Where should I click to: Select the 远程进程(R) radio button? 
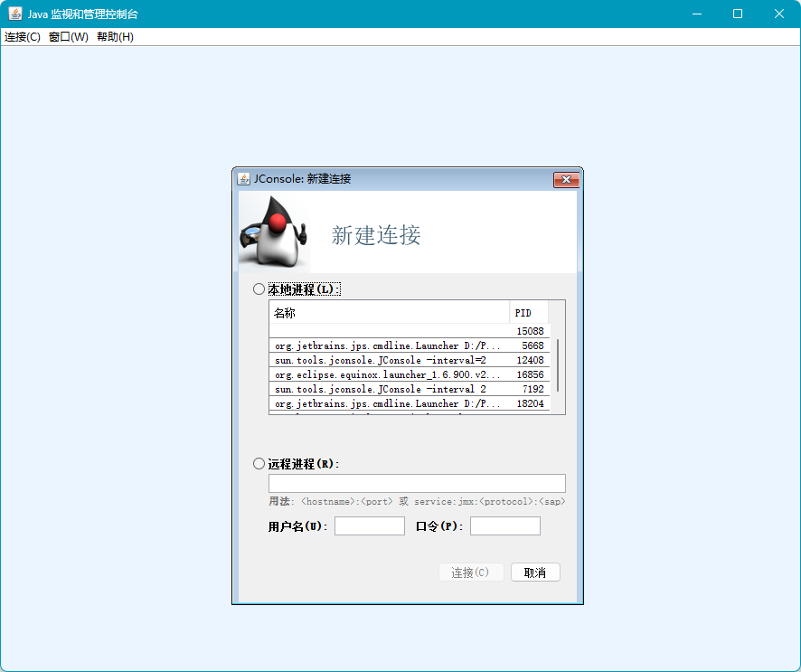(259, 463)
